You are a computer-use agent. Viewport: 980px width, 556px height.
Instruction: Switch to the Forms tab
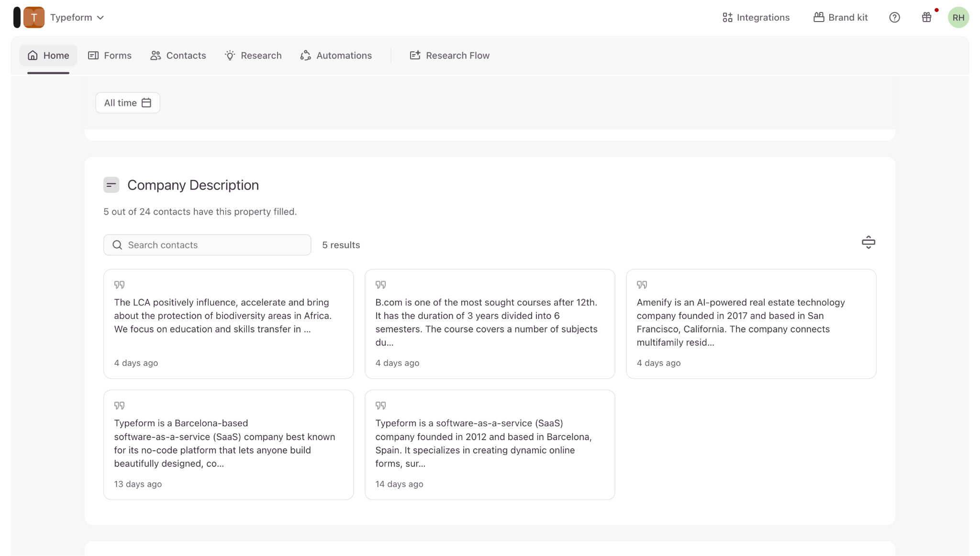coord(110,56)
